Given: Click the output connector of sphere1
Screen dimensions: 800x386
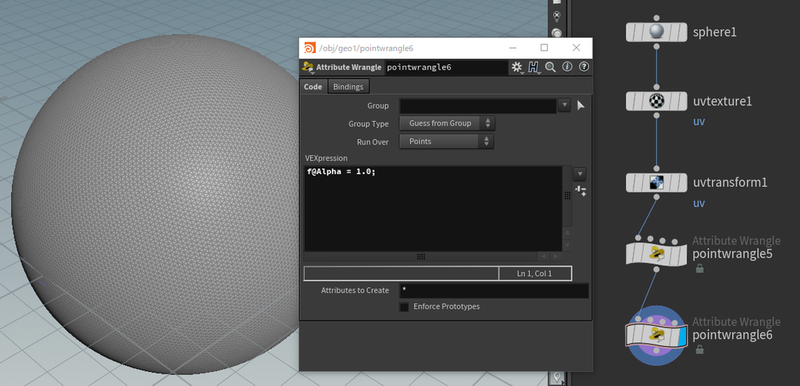Looking at the screenshot, I should (x=656, y=46).
